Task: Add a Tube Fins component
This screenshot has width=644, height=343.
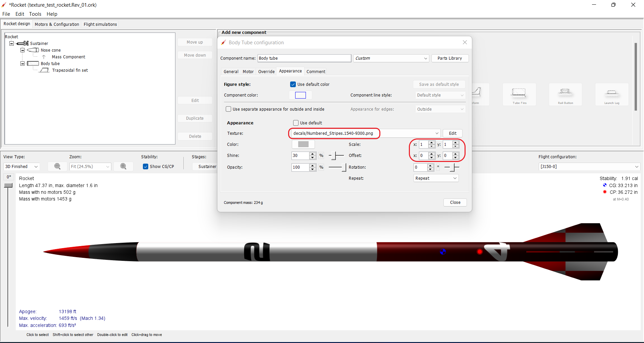Action: [x=519, y=94]
